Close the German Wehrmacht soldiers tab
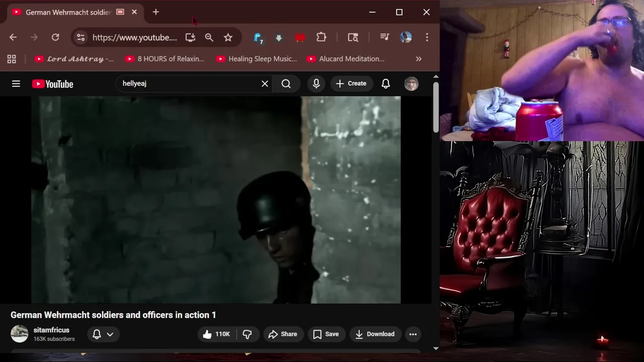The image size is (644, 362). coord(134,12)
